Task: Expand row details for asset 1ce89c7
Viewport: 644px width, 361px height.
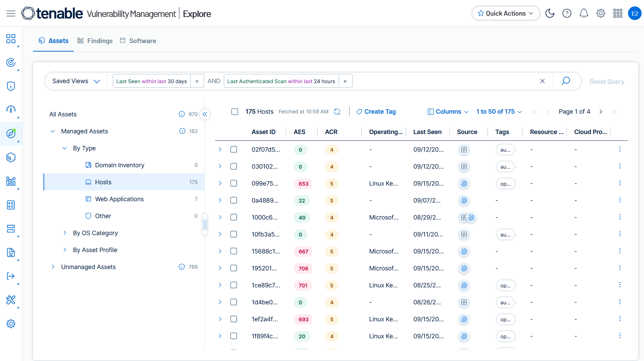Action: [x=220, y=285]
